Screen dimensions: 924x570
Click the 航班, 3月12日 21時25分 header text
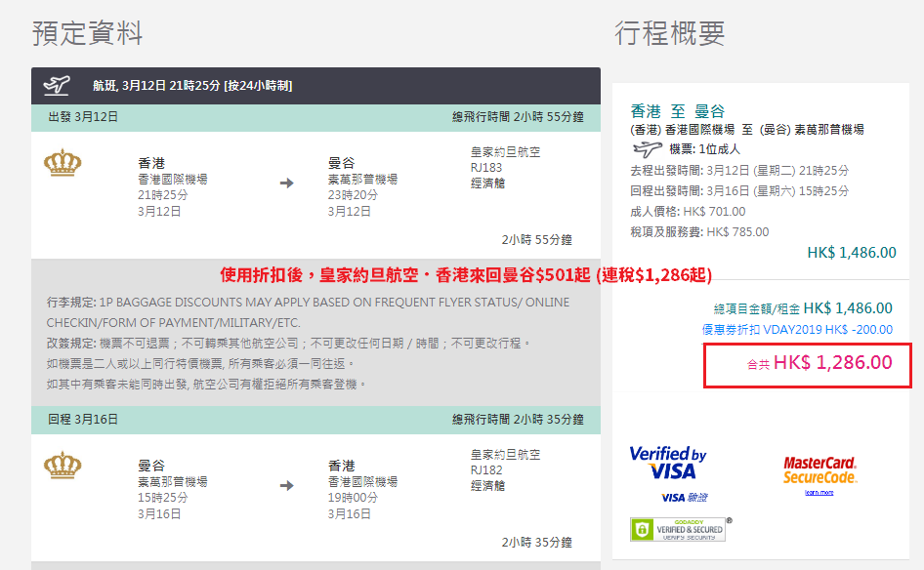click(192, 85)
